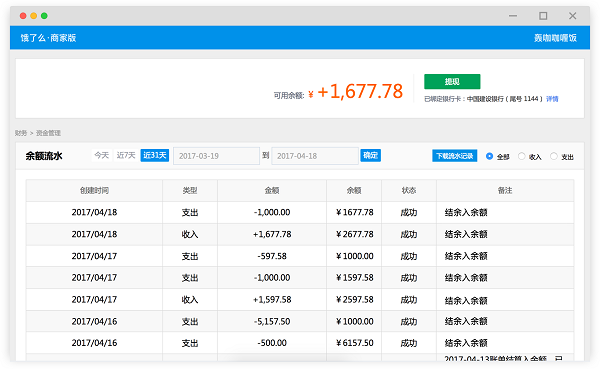Click the end date field 2017-04-18
The height and width of the screenshot is (369, 600).
(x=315, y=156)
